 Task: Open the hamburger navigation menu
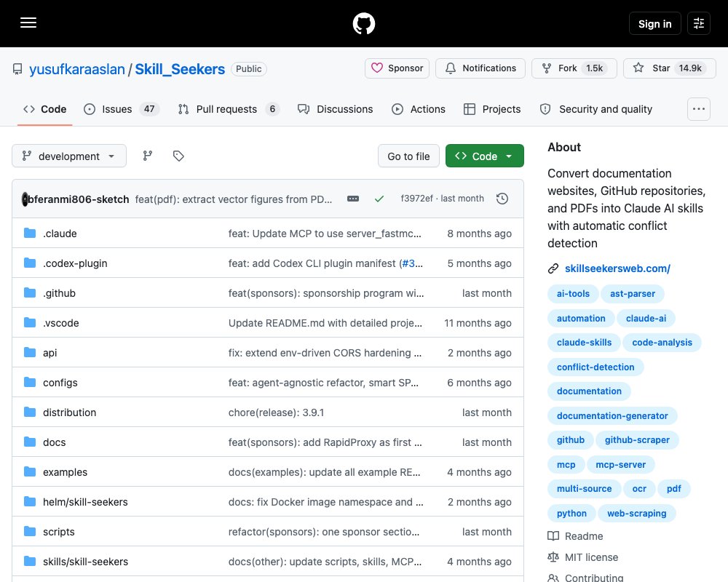click(x=28, y=23)
